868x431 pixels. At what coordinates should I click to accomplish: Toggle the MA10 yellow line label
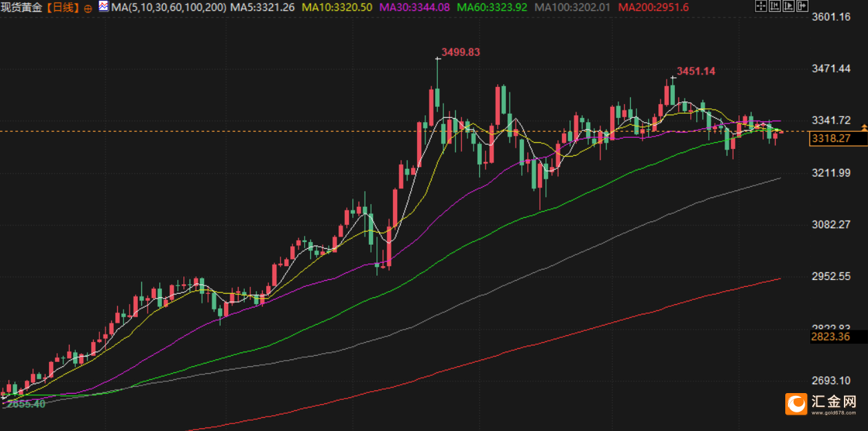[x=338, y=8]
